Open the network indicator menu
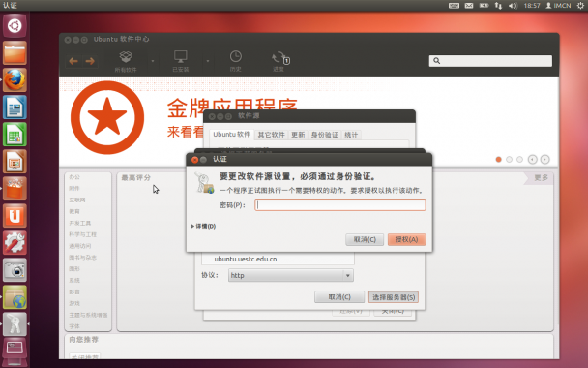The image size is (588, 368). (498, 6)
